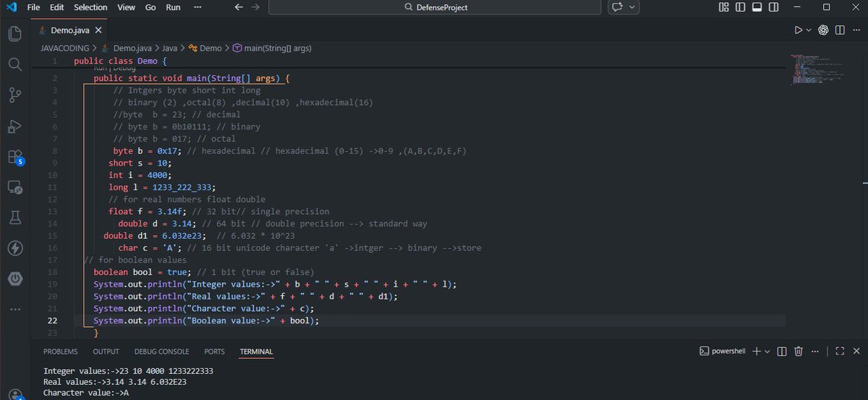The image size is (868, 400).
Task: Maximize the terminal panel size
Action: 839,351
